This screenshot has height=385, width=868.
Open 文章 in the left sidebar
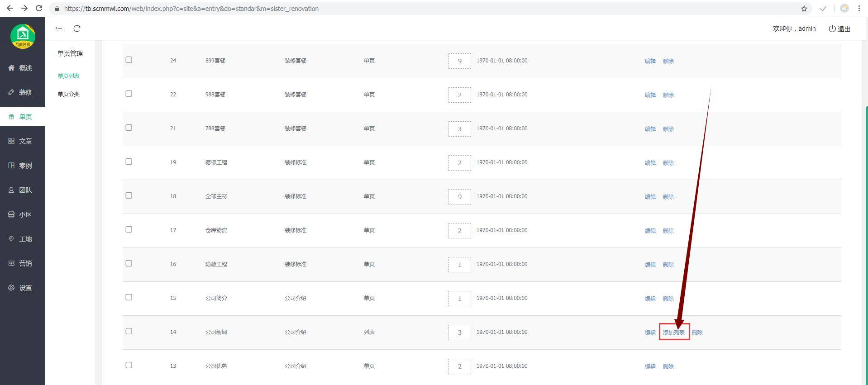point(23,141)
